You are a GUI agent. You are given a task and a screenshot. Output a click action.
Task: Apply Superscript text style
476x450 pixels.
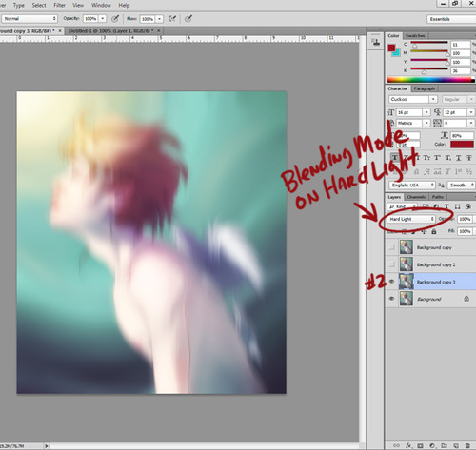437,158
